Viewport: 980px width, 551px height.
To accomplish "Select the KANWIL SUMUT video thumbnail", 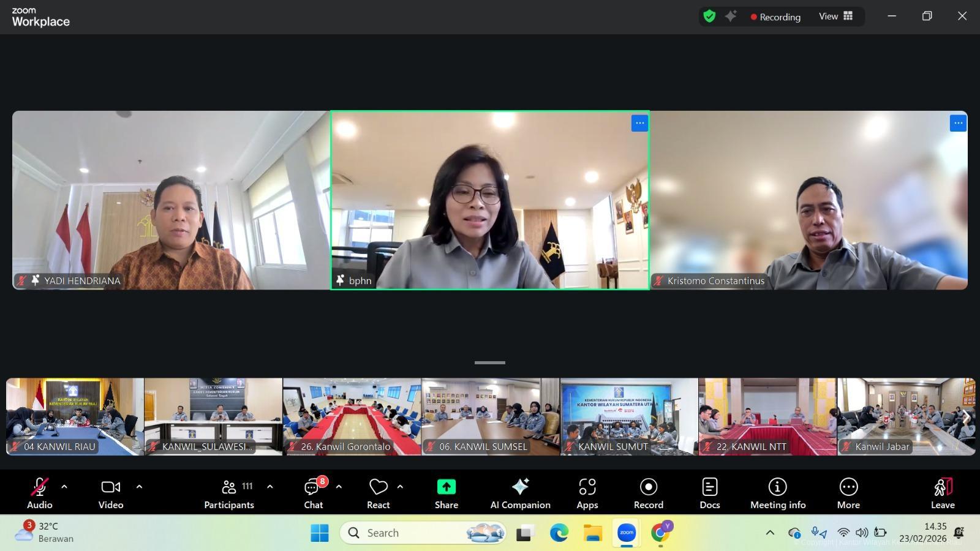I will pyautogui.click(x=629, y=416).
